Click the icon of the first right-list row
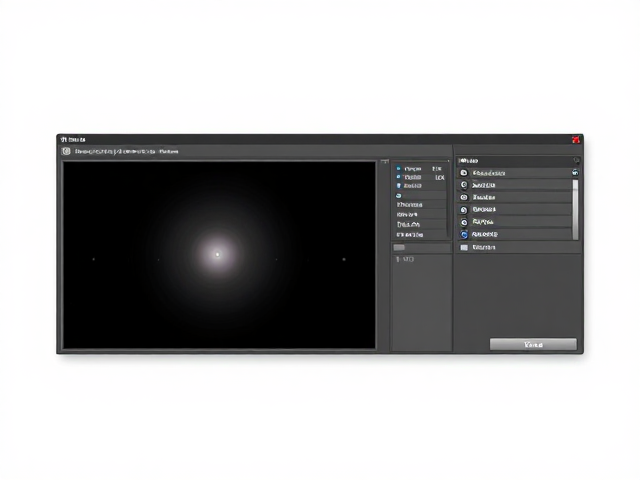640x480 pixels. (464, 173)
